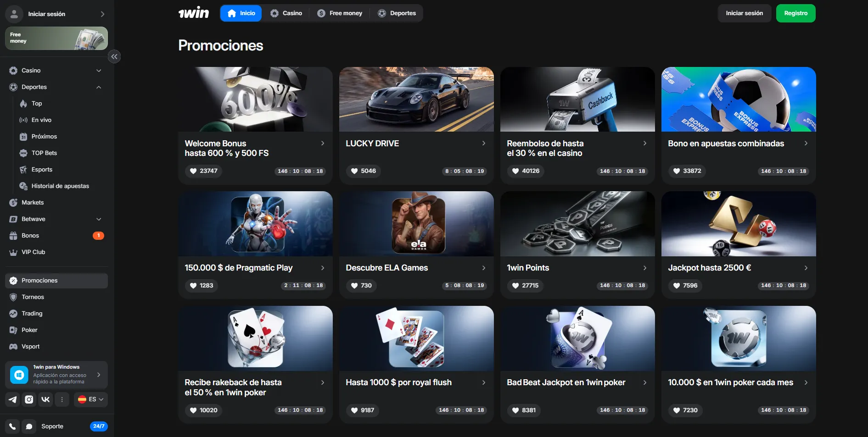This screenshot has width=868, height=437.
Task: Like the rakeback poker promotion (10020)
Action: pyautogui.click(x=203, y=410)
